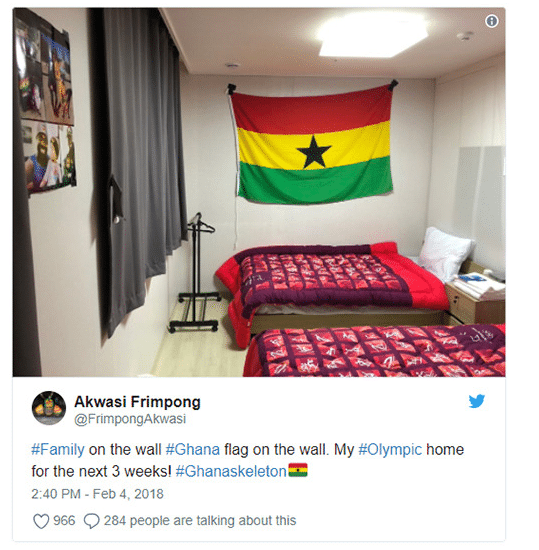Open the #Family hashtag

(58, 449)
